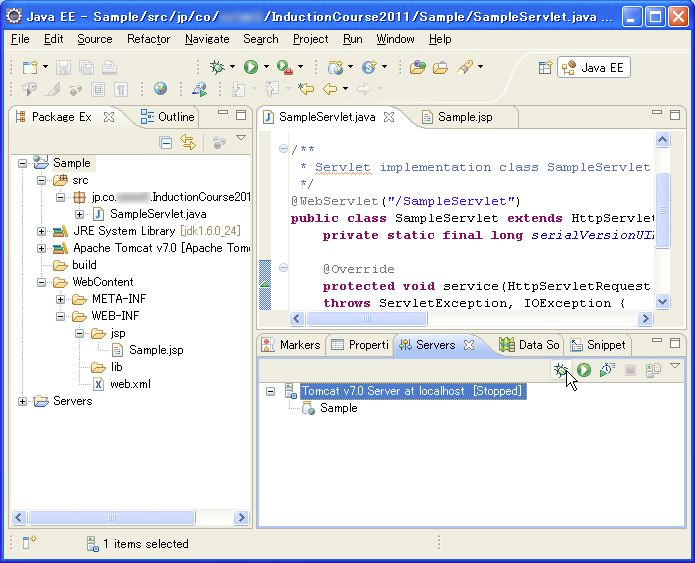Expand the Servers project node

[22, 401]
